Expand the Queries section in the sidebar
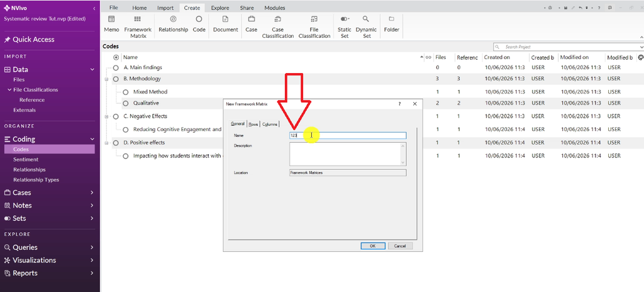 click(x=92, y=247)
